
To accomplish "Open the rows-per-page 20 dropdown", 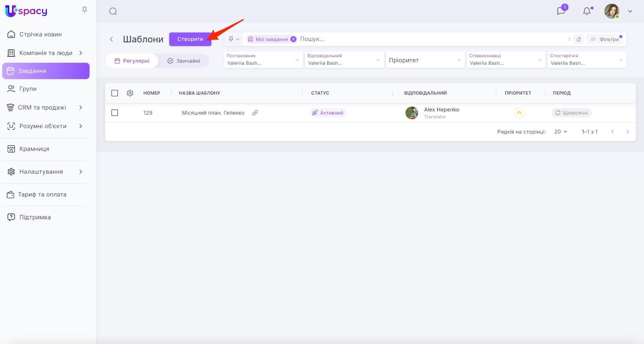I will click(561, 132).
